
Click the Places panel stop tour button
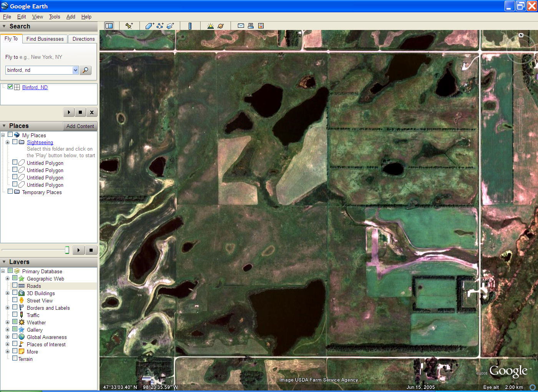pyautogui.click(x=91, y=250)
